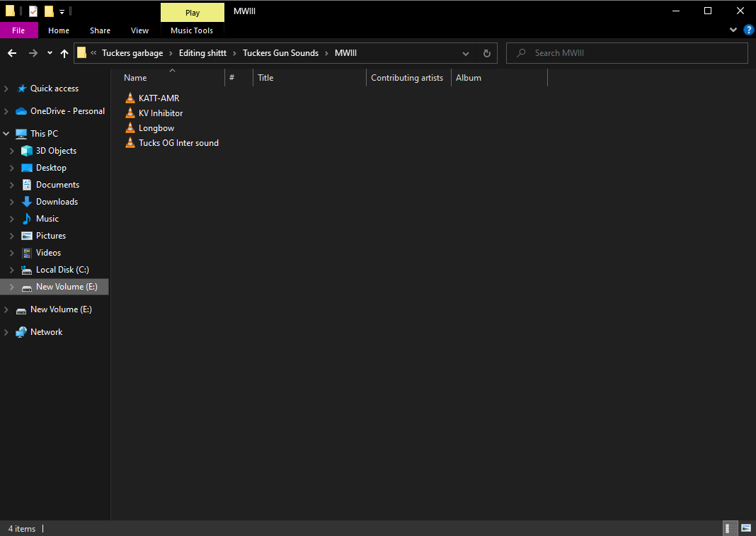Viewport: 756px width, 536px height.
Task: Click the Back navigation arrow
Action: coord(12,53)
